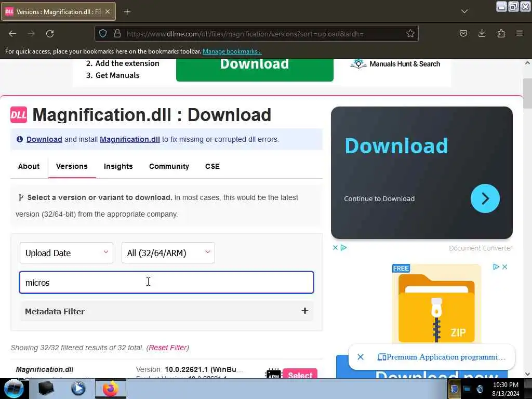Click the Manage bookmarks link
This screenshot has height=399, width=532.
(232, 51)
